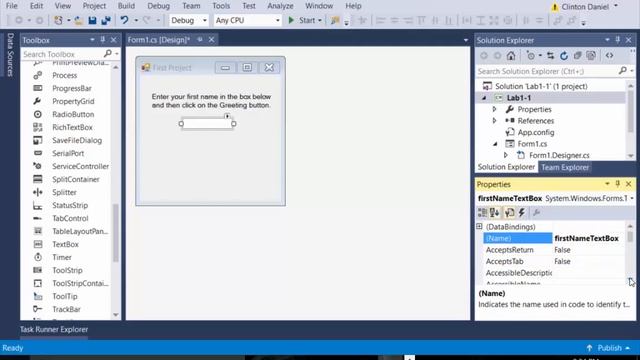The image size is (640, 360).
Task: Pin the Properties panel
Action: (x=618, y=184)
